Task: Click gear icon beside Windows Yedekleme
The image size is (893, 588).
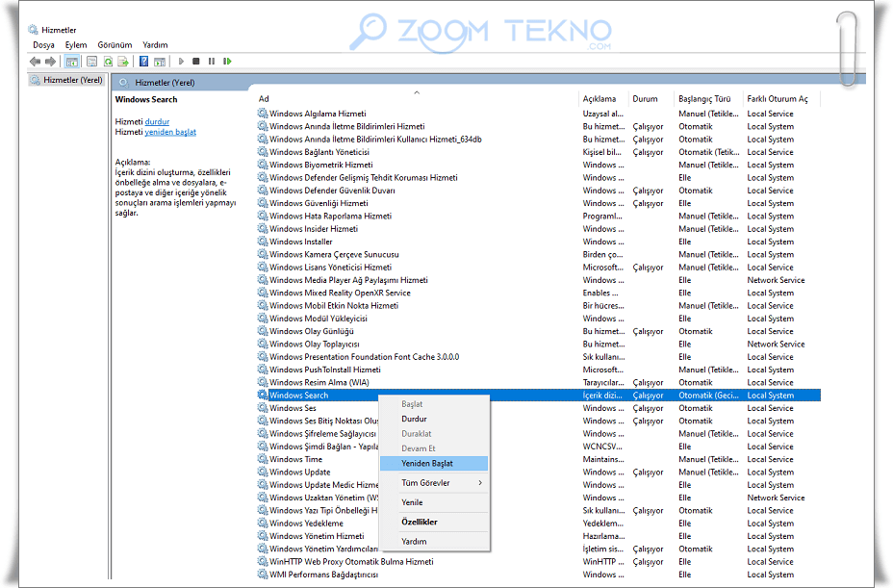Action: [263, 523]
